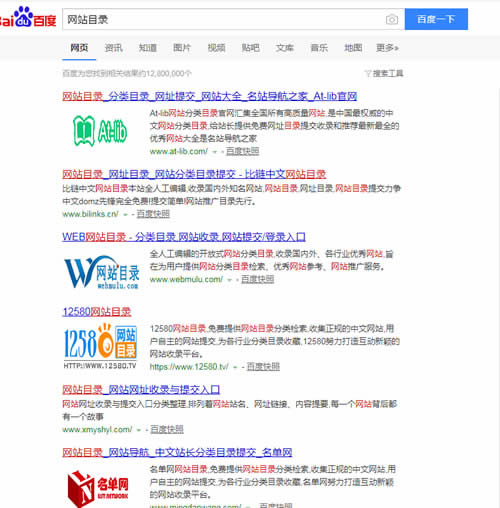
Task: Click the 12580 logo thumbnail
Action: (x=100, y=346)
